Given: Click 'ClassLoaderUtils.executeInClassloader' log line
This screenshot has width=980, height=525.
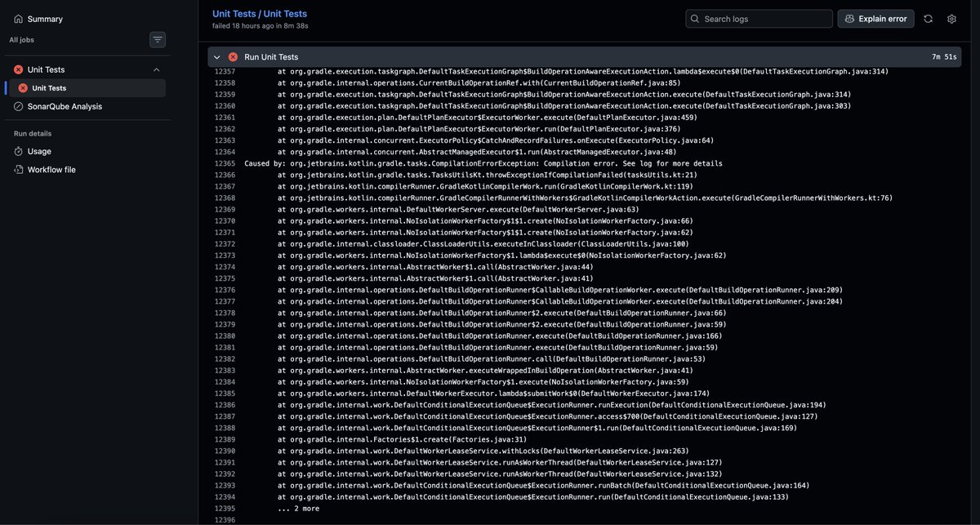Looking at the screenshot, I should pos(483,244).
